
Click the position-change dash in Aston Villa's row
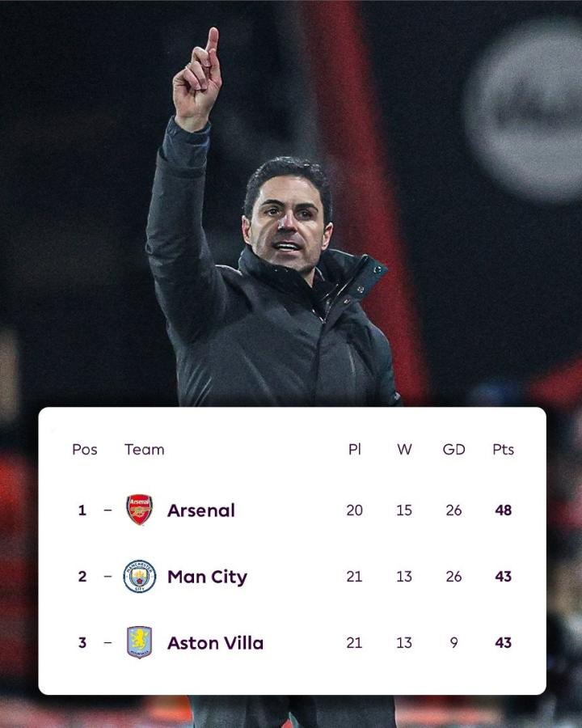108,642
